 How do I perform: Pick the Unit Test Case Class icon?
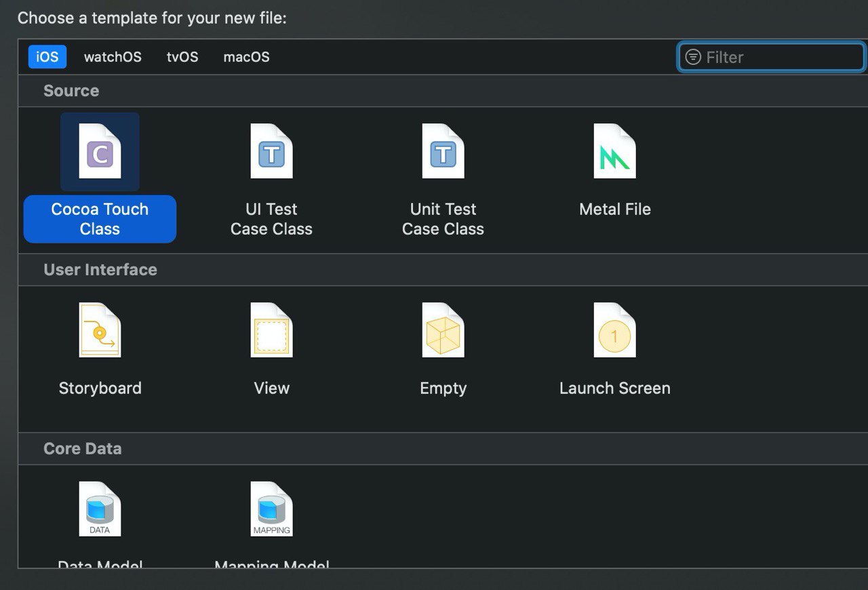click(x=443, y=151)
